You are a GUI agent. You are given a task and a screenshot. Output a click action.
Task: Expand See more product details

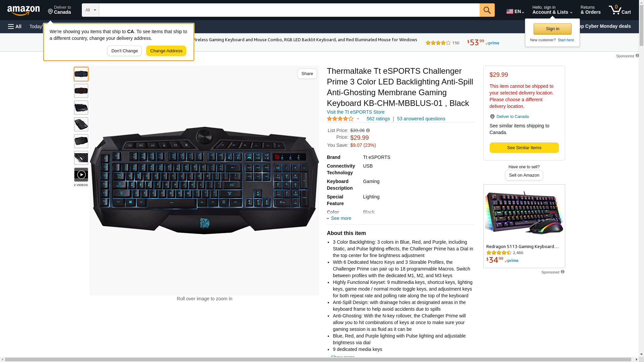coord(339,218)
